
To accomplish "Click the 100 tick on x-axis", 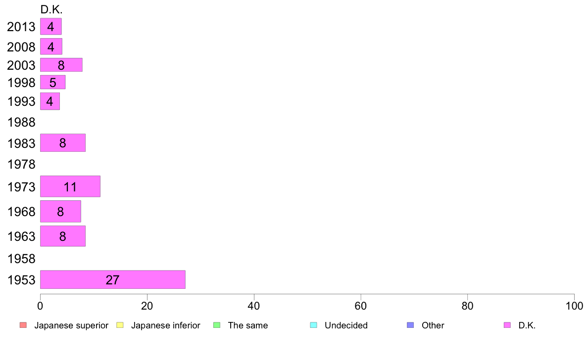I will 574,306.
